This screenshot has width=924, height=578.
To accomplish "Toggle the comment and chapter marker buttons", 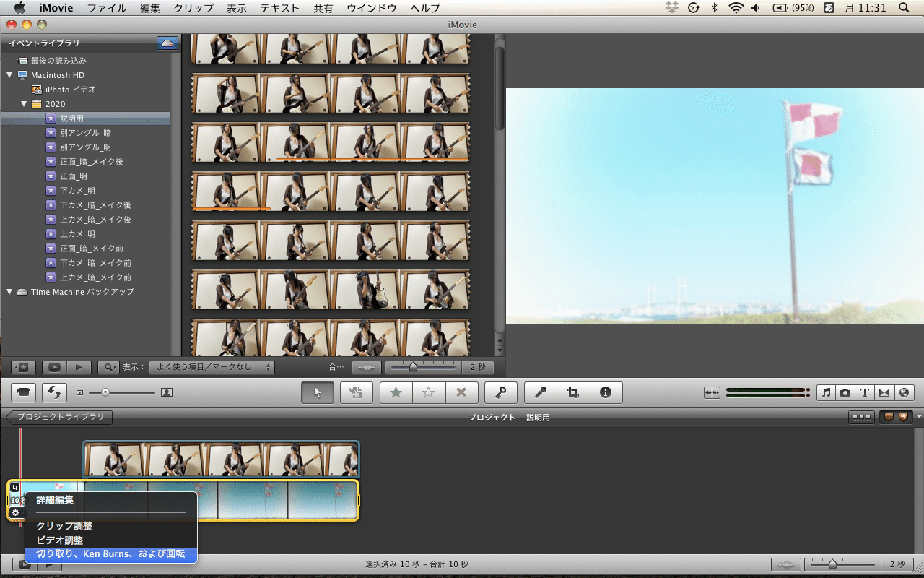I will click(x=896, y=417).
